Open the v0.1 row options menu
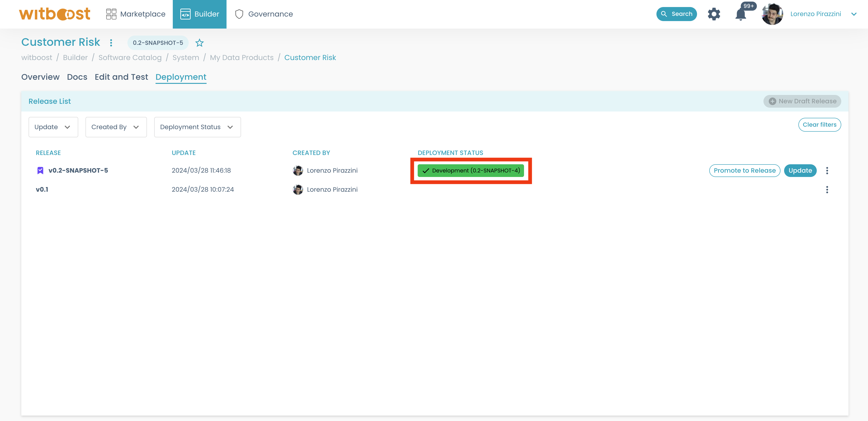 click(x=827, y=190)
